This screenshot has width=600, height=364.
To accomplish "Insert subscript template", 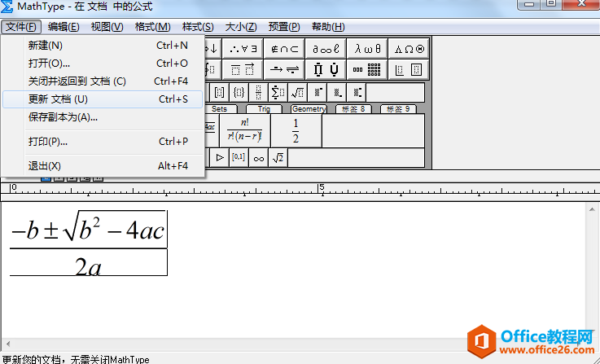I will (337, 92).
